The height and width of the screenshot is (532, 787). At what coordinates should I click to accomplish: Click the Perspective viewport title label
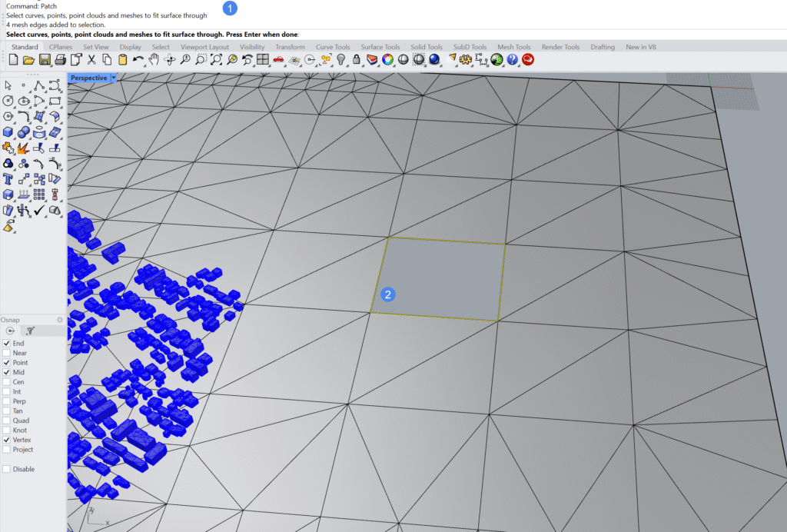point(88,78)
